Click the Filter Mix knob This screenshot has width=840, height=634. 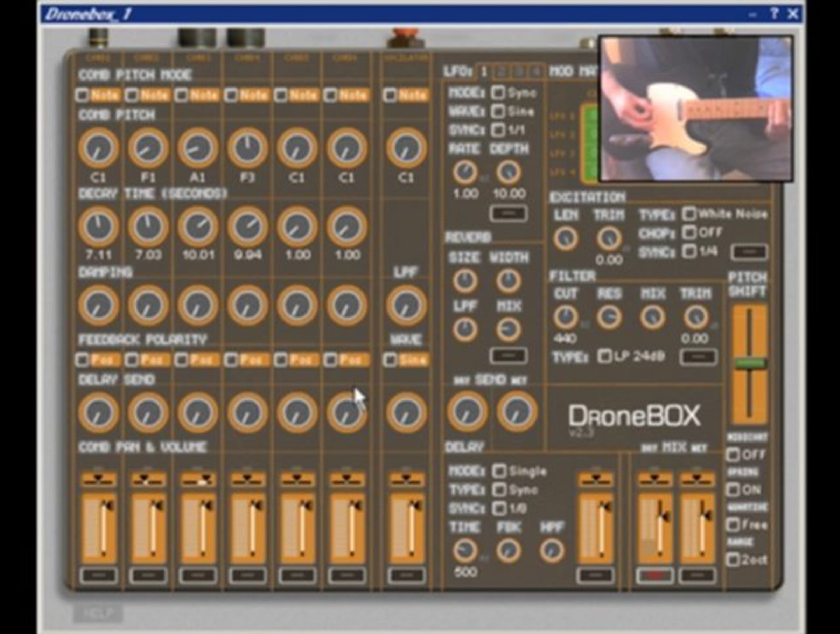click(x=653, y=317)
